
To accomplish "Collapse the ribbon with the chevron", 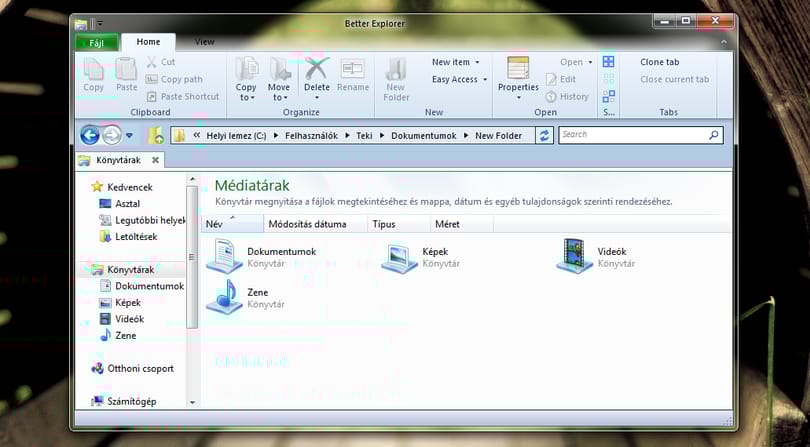I will pos(724,42).
